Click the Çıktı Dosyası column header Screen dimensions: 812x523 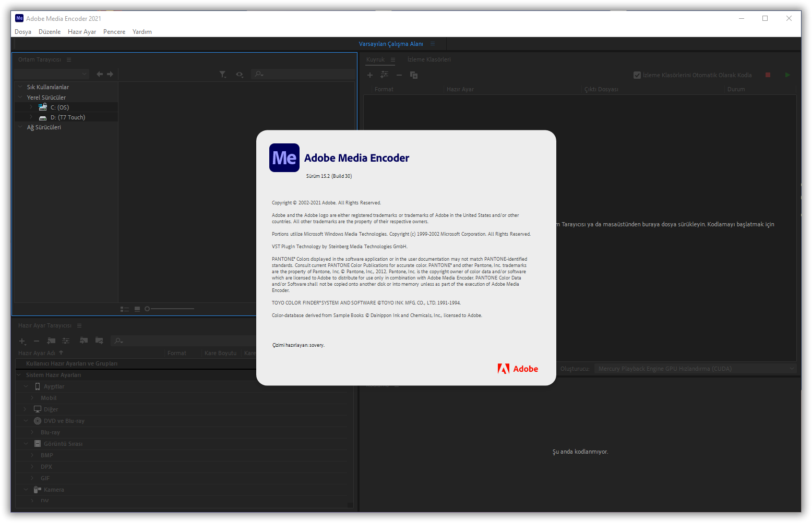pos(601,89)
